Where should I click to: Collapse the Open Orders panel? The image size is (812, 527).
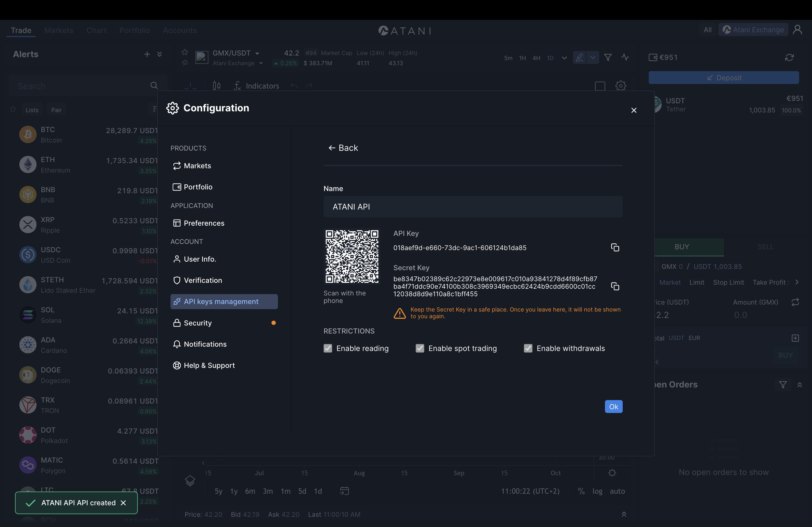[799, 385]
